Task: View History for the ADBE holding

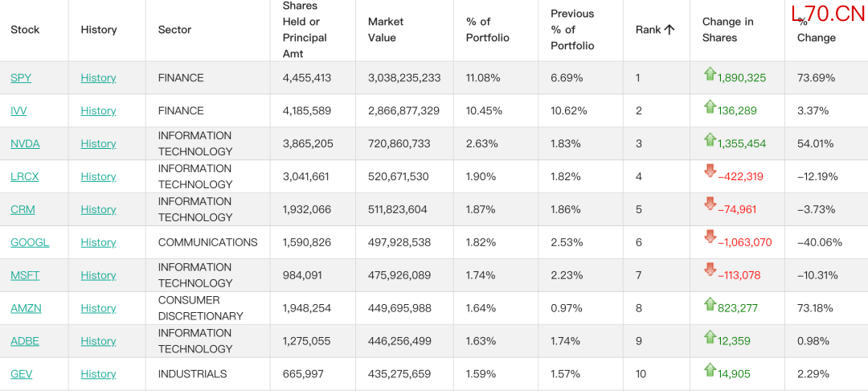Action: (x=99, y=341)
